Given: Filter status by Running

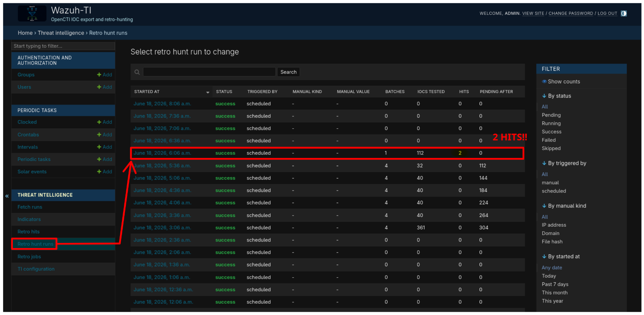Looking at the screenshot, I should coord(551,123).
